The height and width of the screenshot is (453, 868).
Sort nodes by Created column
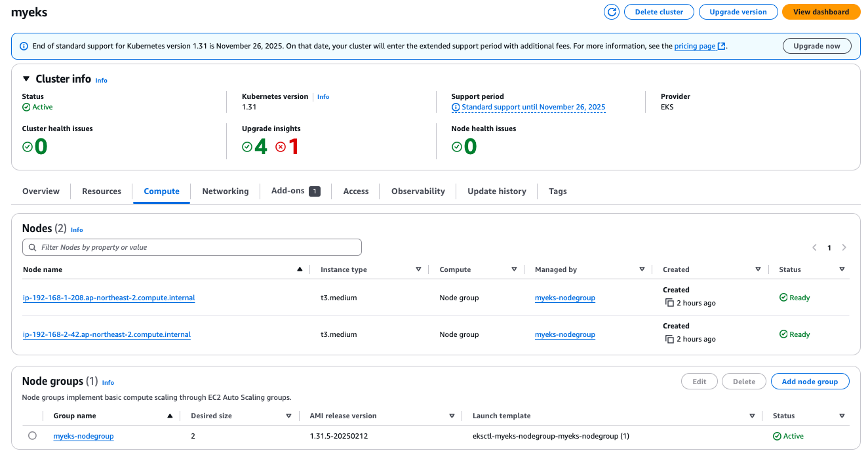click(758, 269)
